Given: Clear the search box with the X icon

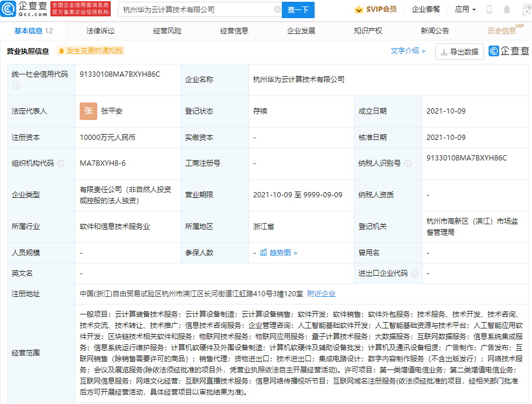Looking at the screenshot, I should [278, 10].
